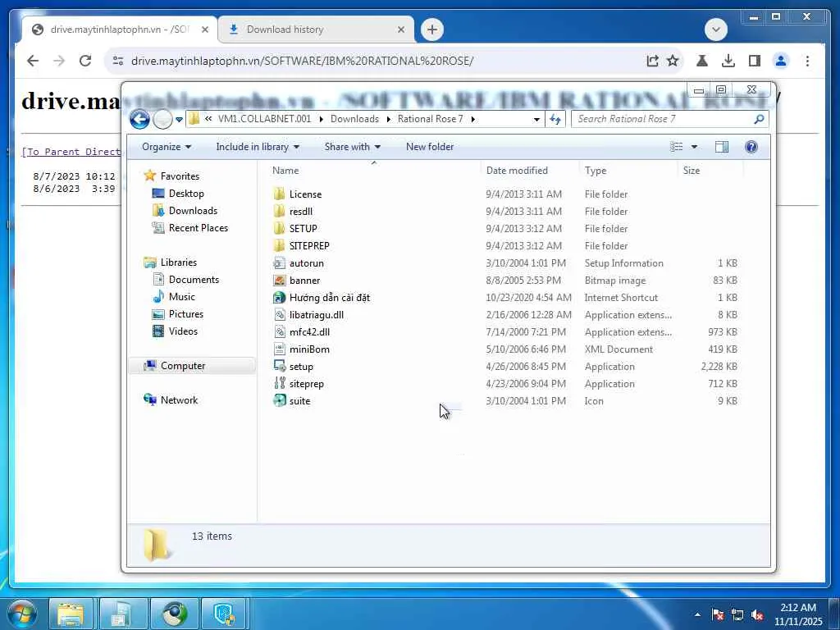Open File Explorer from the taskbar

coord(71,614)
